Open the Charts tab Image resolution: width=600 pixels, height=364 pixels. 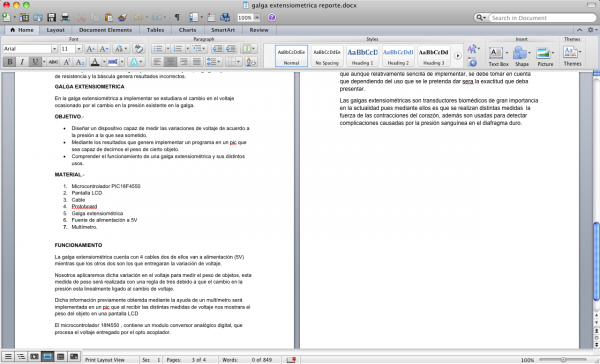pyautogui.click(x=188, y=30)
